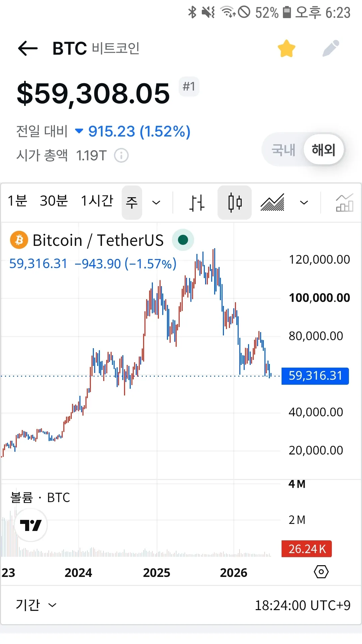Choose the bar chart style icon
The width and height of the screenshot is (362, 644).
click(x=197, y=203)
